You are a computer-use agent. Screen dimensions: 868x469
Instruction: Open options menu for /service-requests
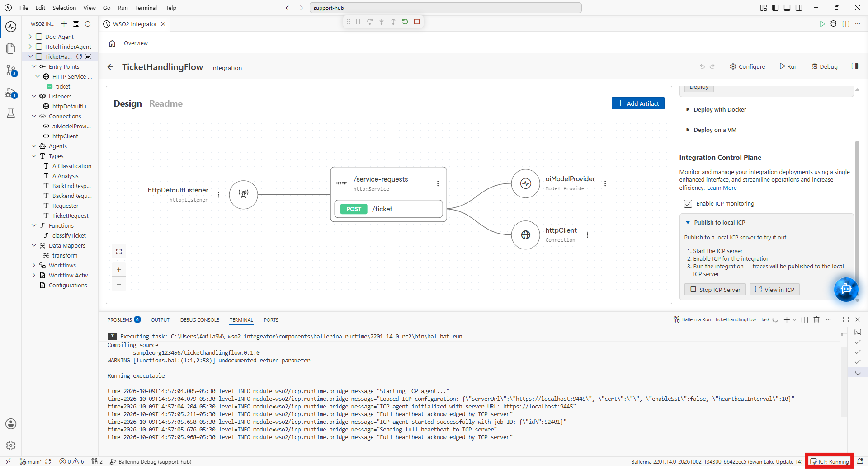pos(438,183)
